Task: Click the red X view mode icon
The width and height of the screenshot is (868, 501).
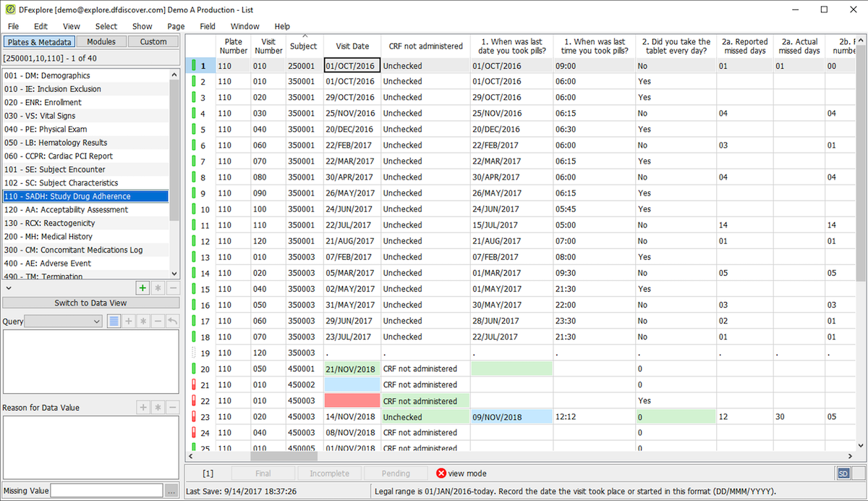Action: pyautogui.click(x=441, y=473)
